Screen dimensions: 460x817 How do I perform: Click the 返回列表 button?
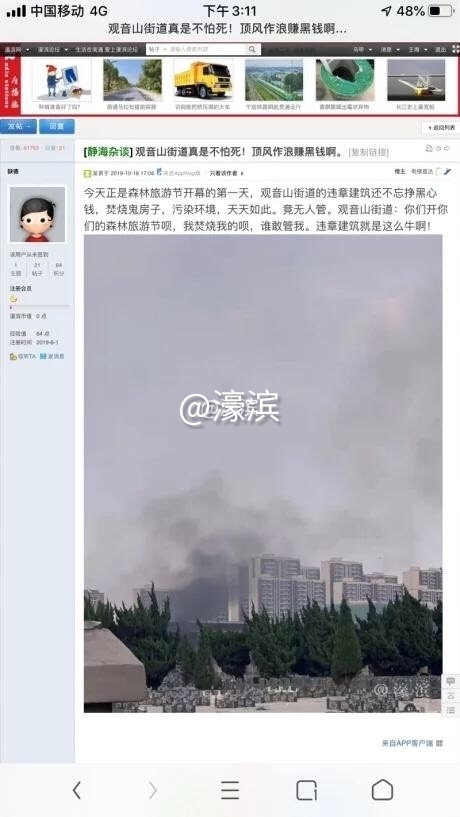[441, 128]
